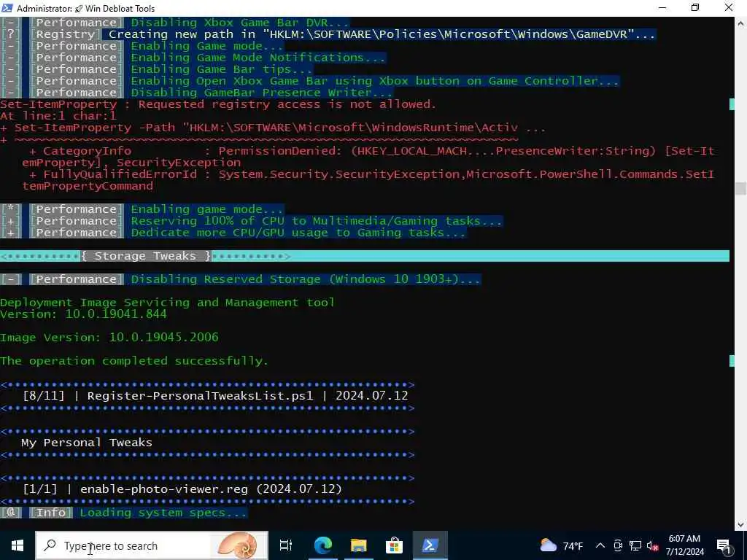Click the 'My Personal Tweaks' heading

pyautogui.click(x=87, y=443)
